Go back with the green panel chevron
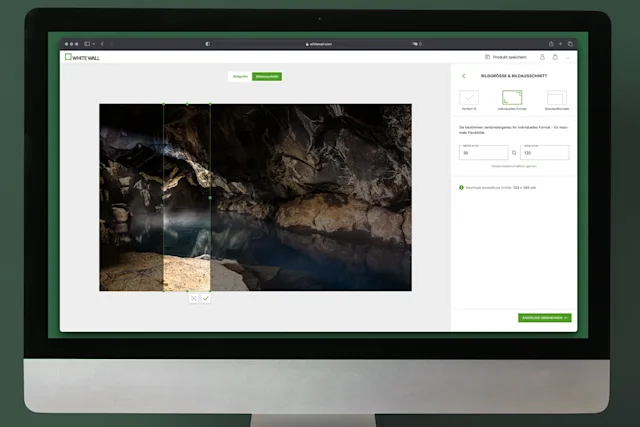This screenshot has height=427, width=640. click(x=464, y=76)
